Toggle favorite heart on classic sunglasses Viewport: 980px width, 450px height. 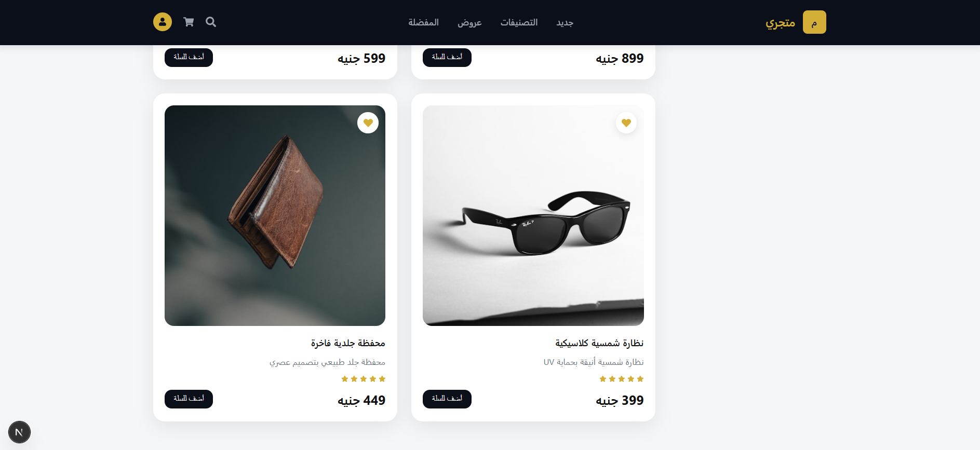[626, 123]
